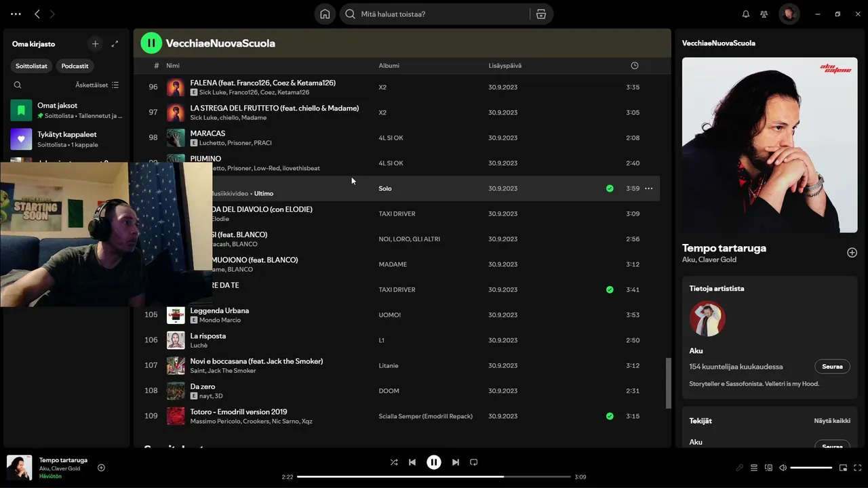The height and width of the screenshot is (488, 868).
Task: Open Scialla Semper (Emodrill Repack) album
Action: pyautogui.click(x=425, y=416)
